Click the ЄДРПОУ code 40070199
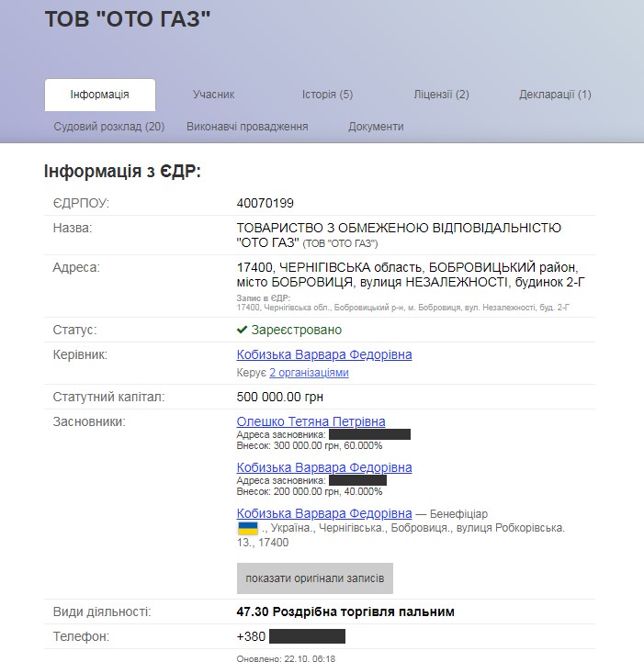 click(x=266, y=203)
